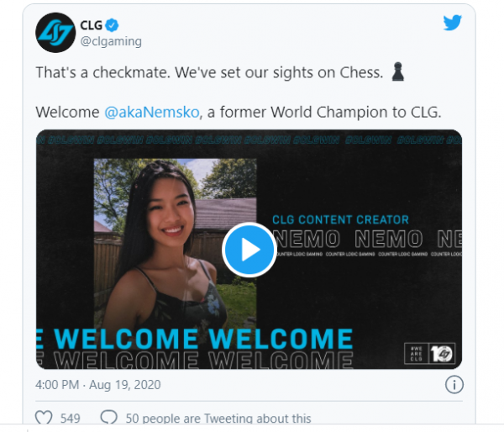Click the Nemo photo thumbnail in video
This screenshot has width=504, height=432.
click(x=176, y=244)
